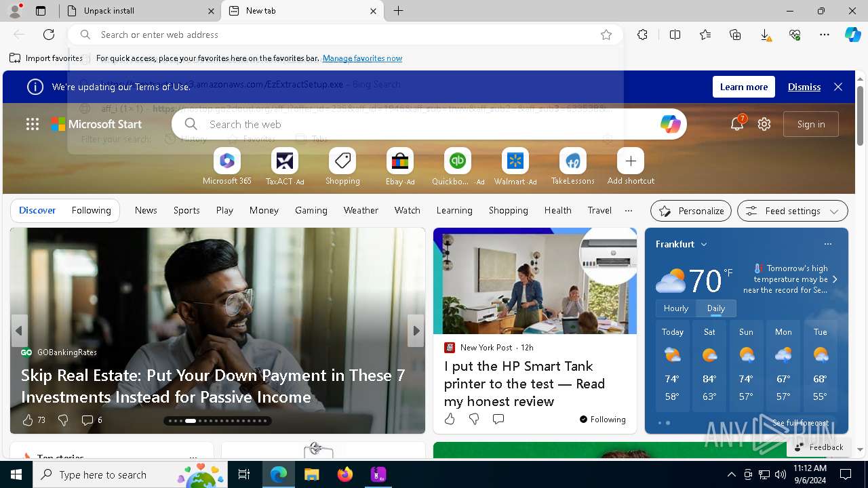Open the user profile icon

click(15, 11)
